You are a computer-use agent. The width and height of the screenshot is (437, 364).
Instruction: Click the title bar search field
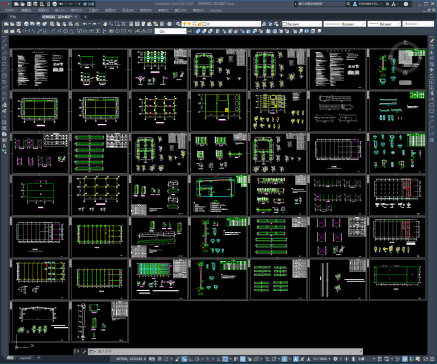coord(321,4)
